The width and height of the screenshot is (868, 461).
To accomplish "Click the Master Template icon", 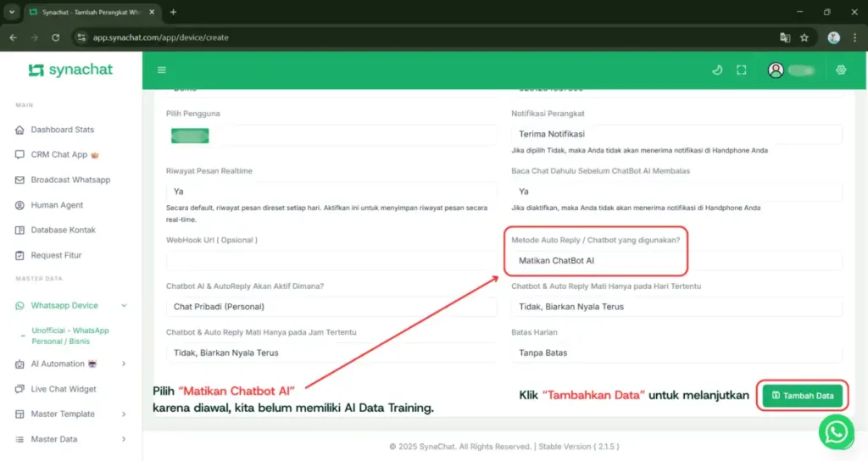I will coord(20,414).
